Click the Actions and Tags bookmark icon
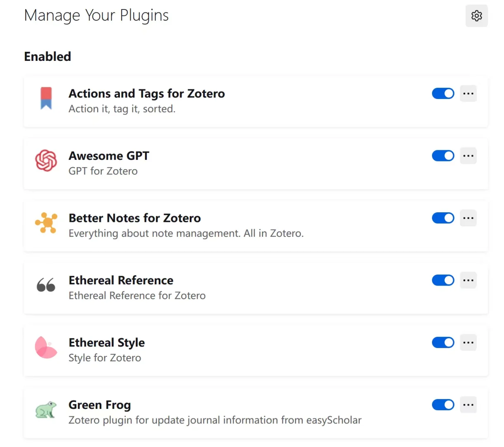The height and width of the screenshot is (447, 504). click(x=46, y=98)
